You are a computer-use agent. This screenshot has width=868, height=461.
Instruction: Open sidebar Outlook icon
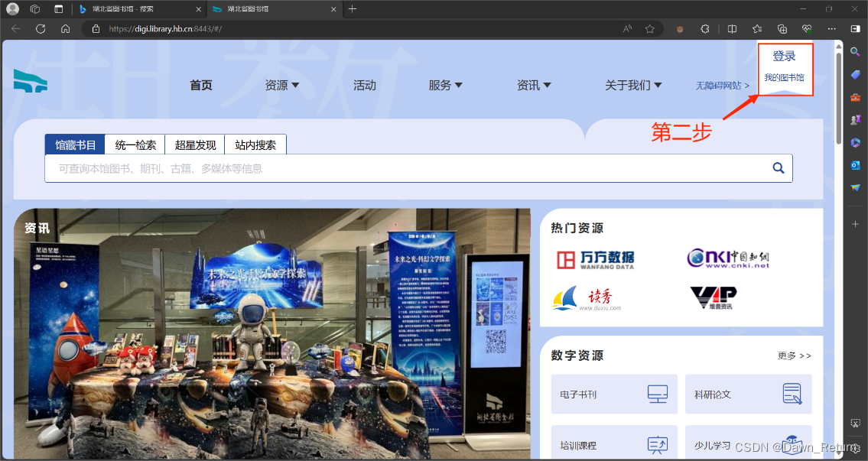(x=855, y=165)
